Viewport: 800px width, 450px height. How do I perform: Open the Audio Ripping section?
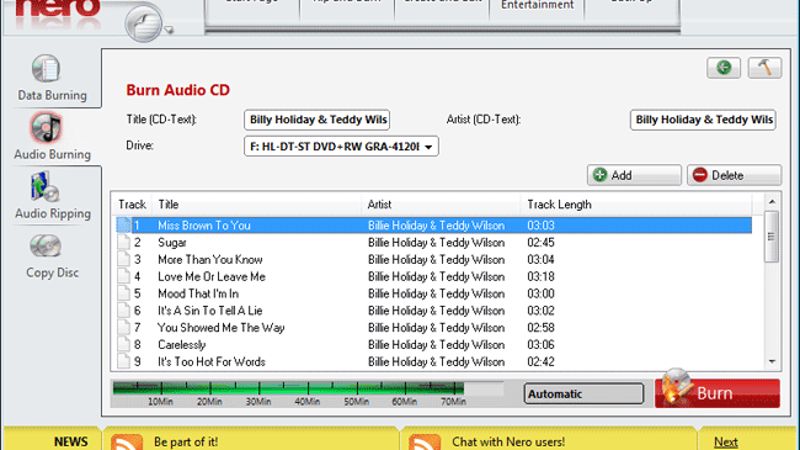(52, 196)
